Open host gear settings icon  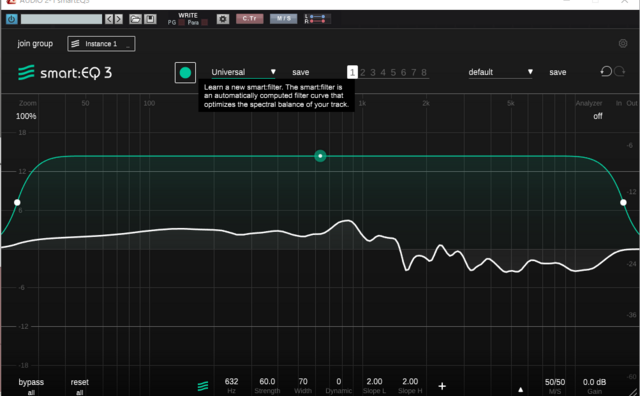coord(223,19)
